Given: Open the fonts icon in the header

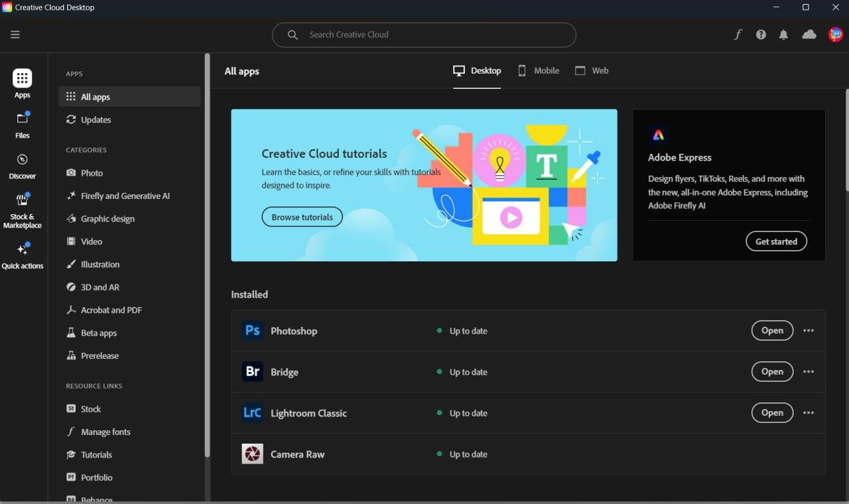Looking at the screenshot, I should pyautogui.click(x=738, y=34).
